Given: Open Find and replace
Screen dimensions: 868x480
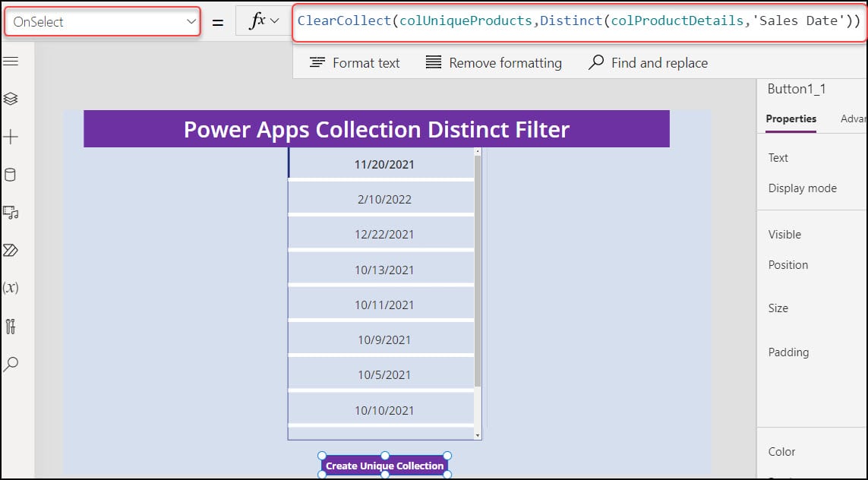Looking at the screenshot, I should (x=648, y=62).
